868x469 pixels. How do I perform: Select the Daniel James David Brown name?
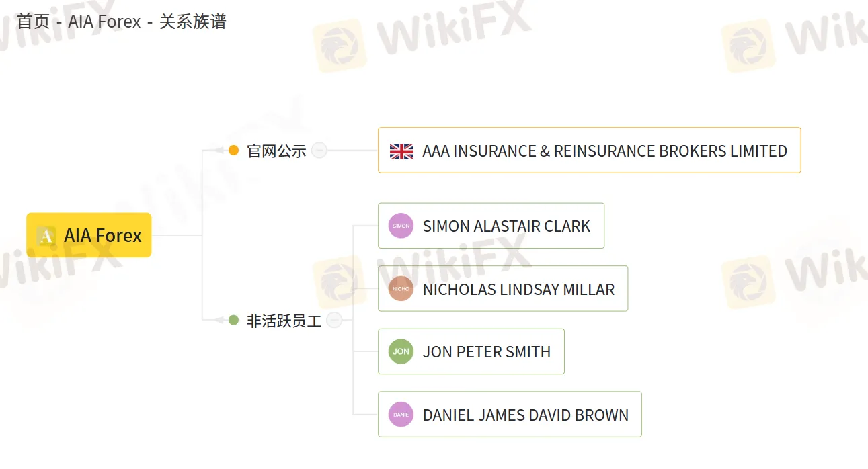coord(525,415)
